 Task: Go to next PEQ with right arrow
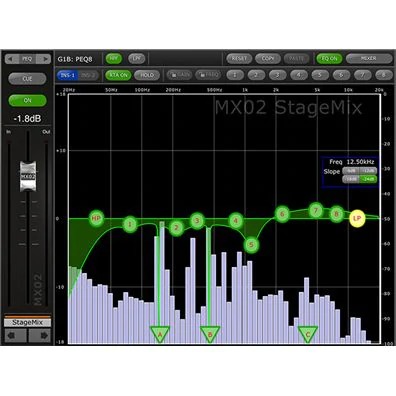[44, 59]
